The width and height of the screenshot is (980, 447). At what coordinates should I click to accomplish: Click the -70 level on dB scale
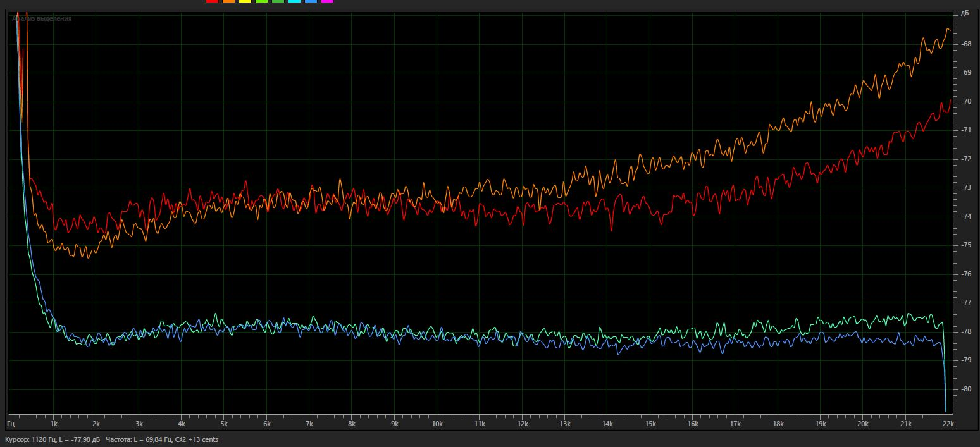[966, 101]
